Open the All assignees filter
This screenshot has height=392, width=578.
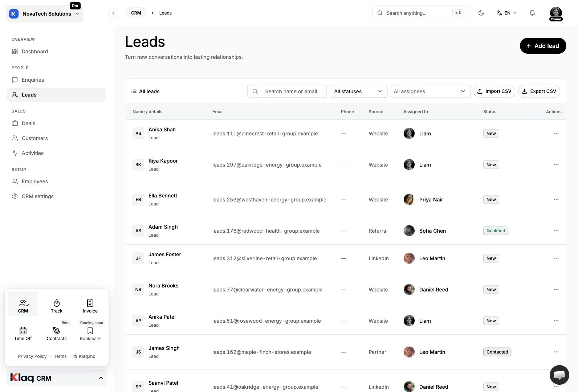pos(430,91)
